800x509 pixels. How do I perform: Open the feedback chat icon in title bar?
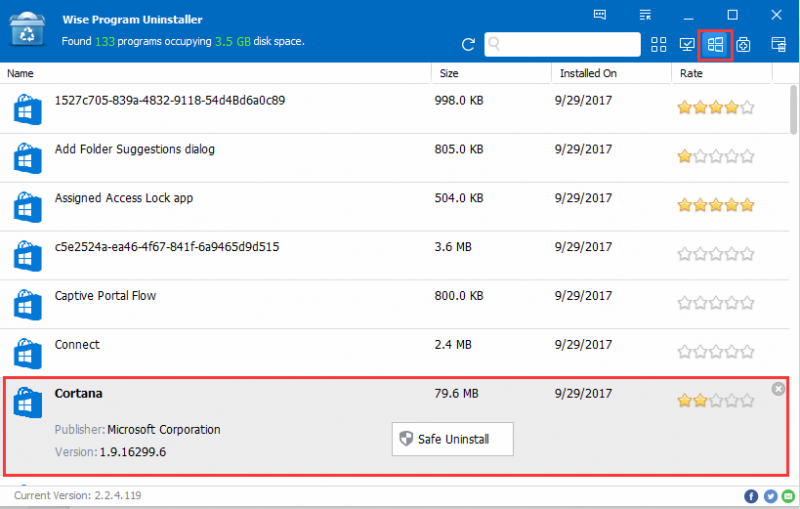[x=600, y=15]
